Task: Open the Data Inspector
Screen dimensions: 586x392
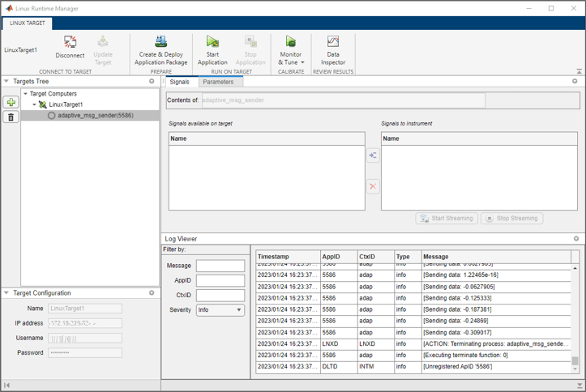Action: coord(332,42)
